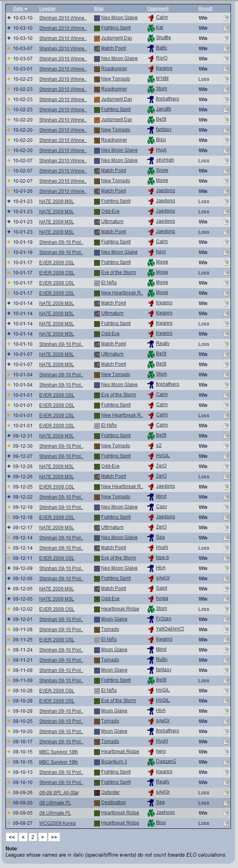
Task: Sort by the Opponent column header
Action: tap(158, 9)
